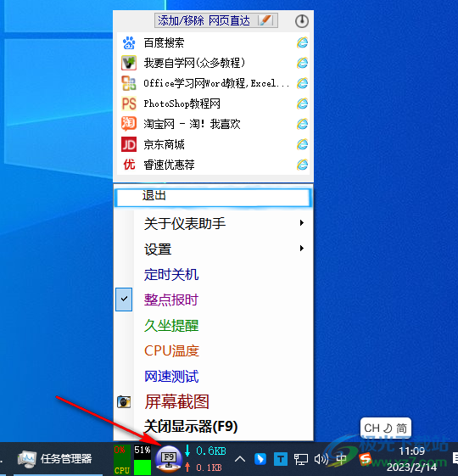Screen dimensions: 458x476
Task: Open 我要自学网(众多教程) link
Action: [194, 63]
